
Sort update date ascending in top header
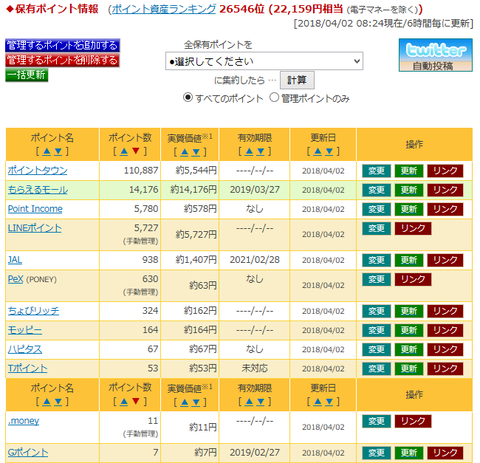tap(318, 152)
